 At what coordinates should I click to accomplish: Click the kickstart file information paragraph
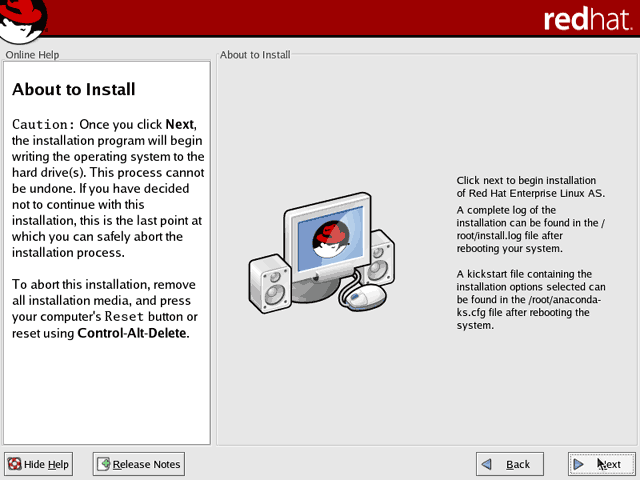[x=531, y=300]
